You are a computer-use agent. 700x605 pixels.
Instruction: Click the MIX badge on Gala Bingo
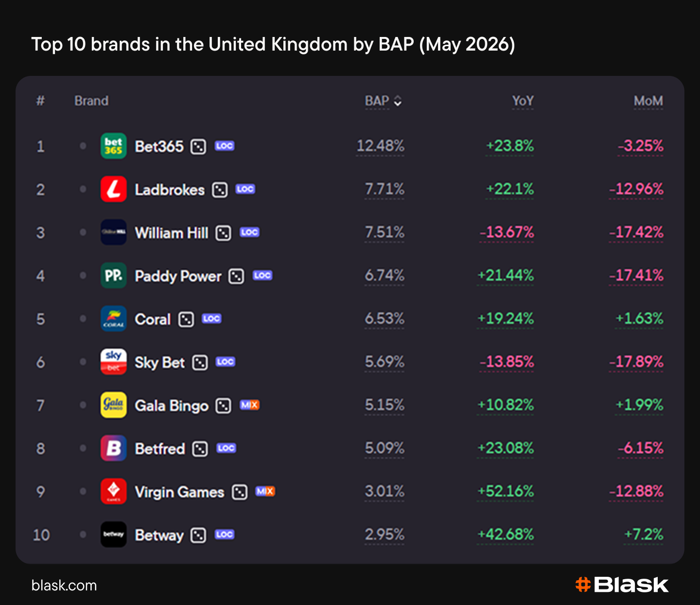(250, 405)
